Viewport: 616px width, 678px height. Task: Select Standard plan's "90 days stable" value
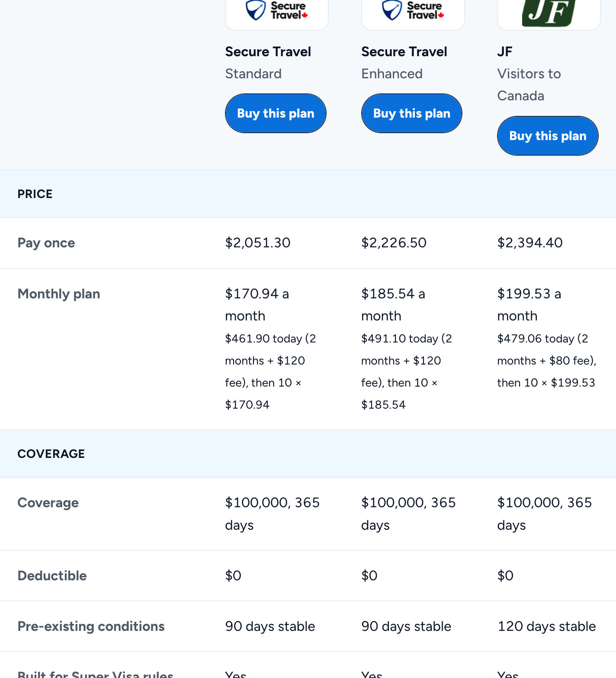click(x=270, y=626)
